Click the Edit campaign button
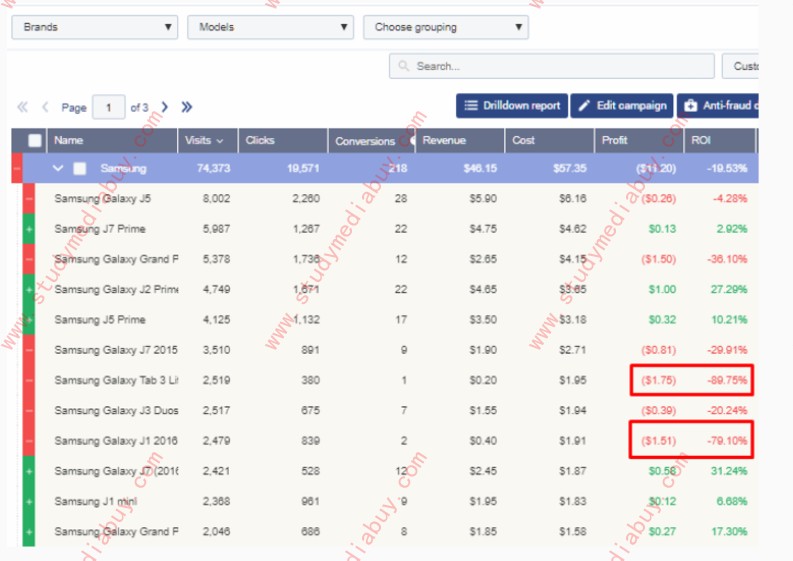The width and height of the screenshot is (793, 561). (x=622, y=106)
